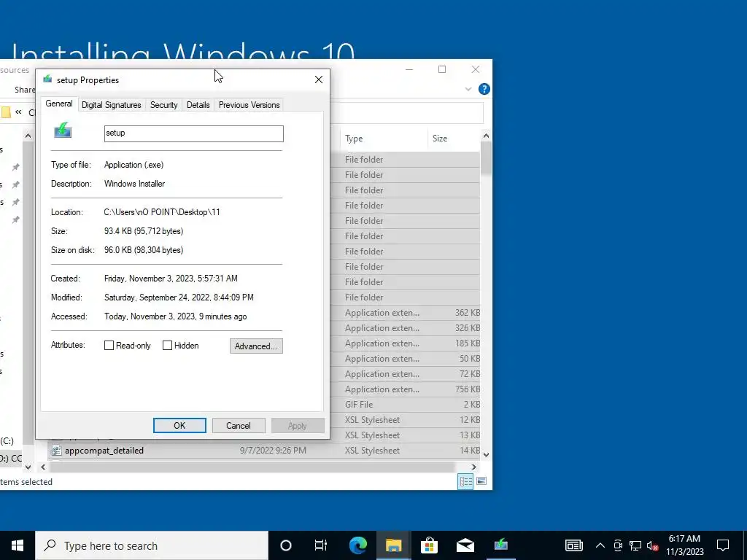Click the 756 KB application extension row
This screenshot has width=747, height=560.
405,389
